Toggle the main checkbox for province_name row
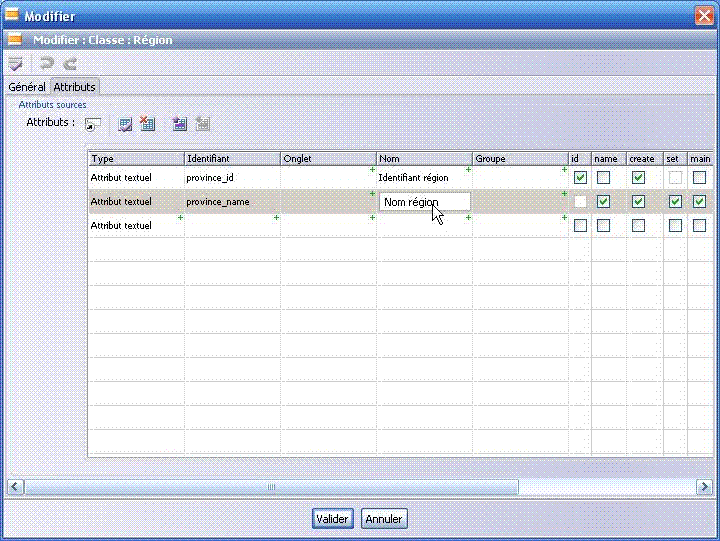The height and width of the screenshot is (541, 720). tap(699, 202)
